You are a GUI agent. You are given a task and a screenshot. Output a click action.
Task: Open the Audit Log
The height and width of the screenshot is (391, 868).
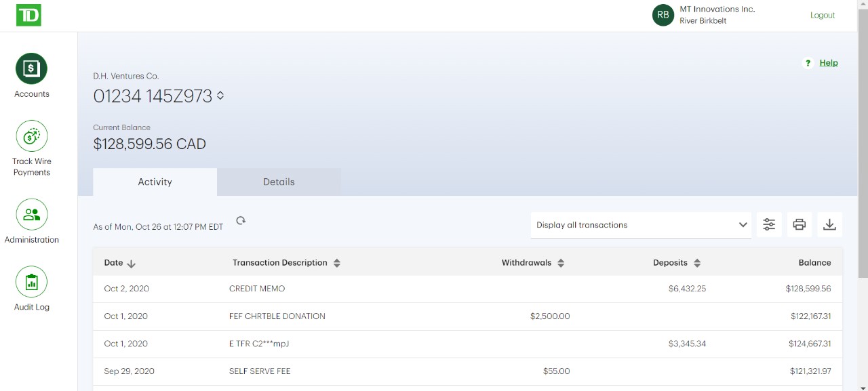[x=32, y=282]
